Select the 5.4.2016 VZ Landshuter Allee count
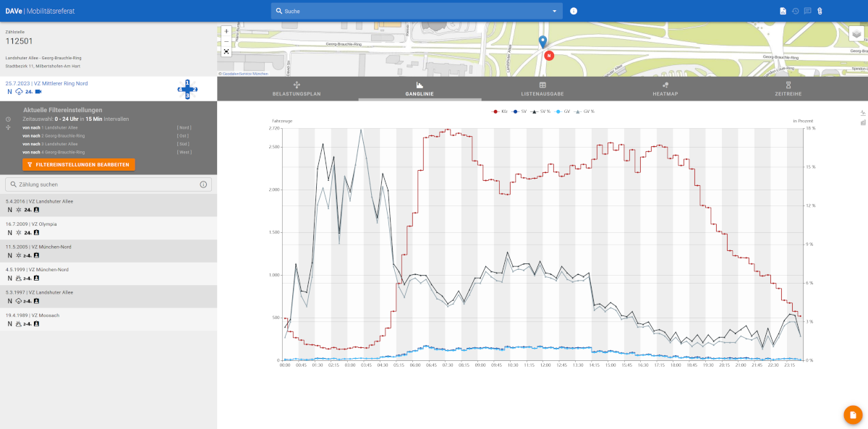868x429 pixels. pyautogui.click(x=109, y=205)
